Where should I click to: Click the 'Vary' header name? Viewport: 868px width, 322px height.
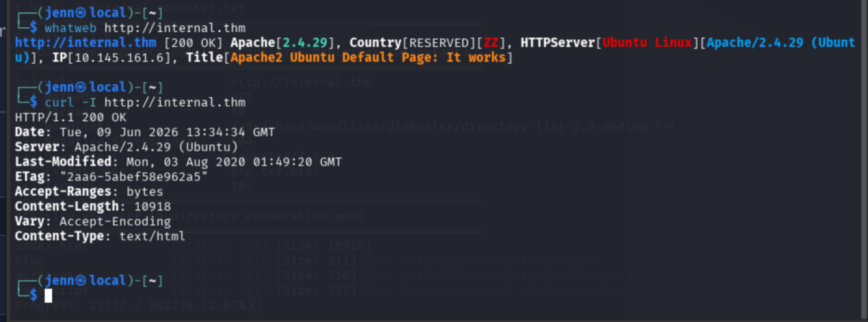tap(30, 221)
